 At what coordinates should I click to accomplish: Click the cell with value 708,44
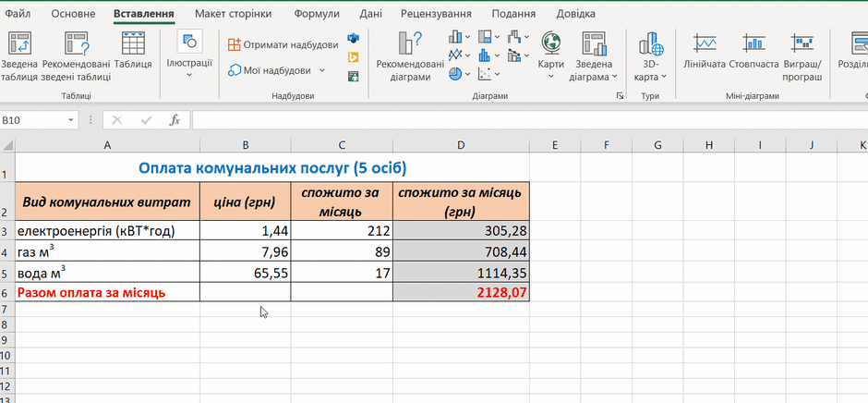point(461,251)
